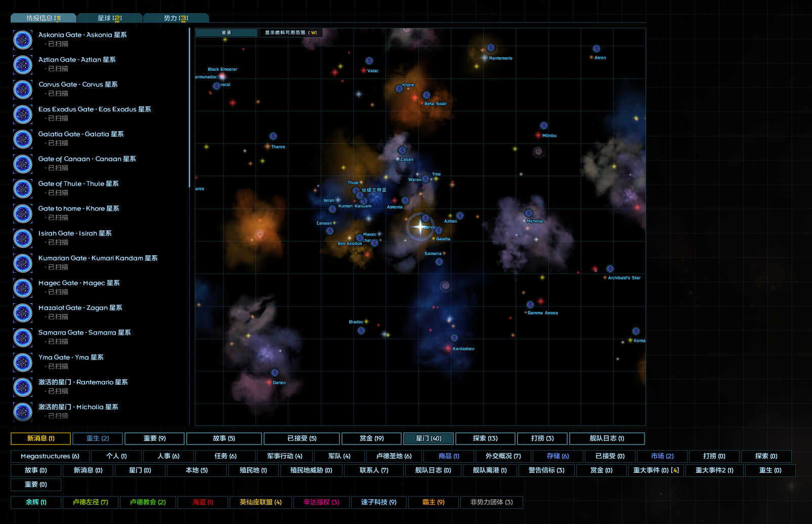Select the Galatia Gate list icon

coord(23,139)
